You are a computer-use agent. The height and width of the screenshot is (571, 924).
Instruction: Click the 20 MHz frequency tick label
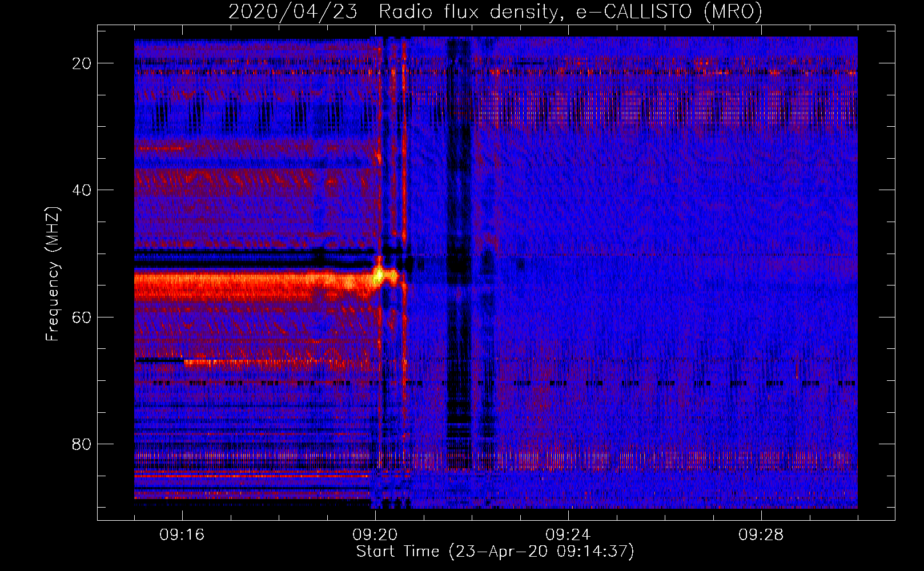coord(82,63)
